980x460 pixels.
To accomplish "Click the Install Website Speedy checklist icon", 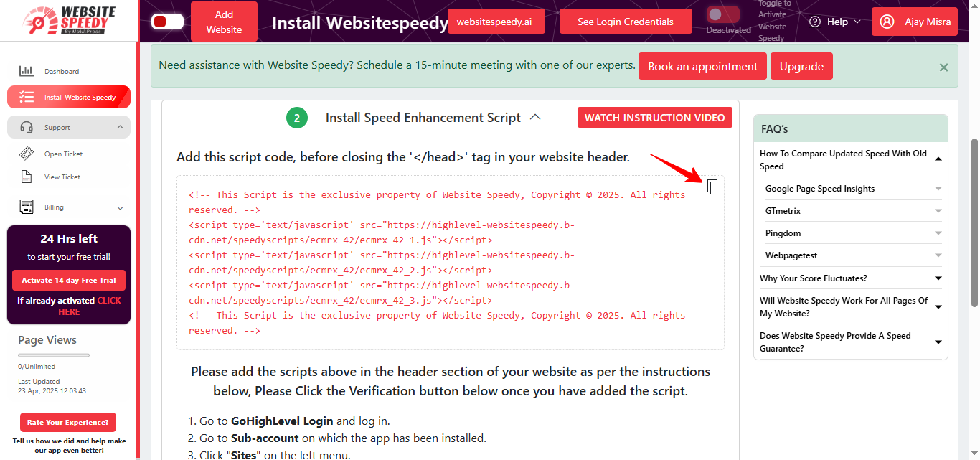I will [27, 97].
